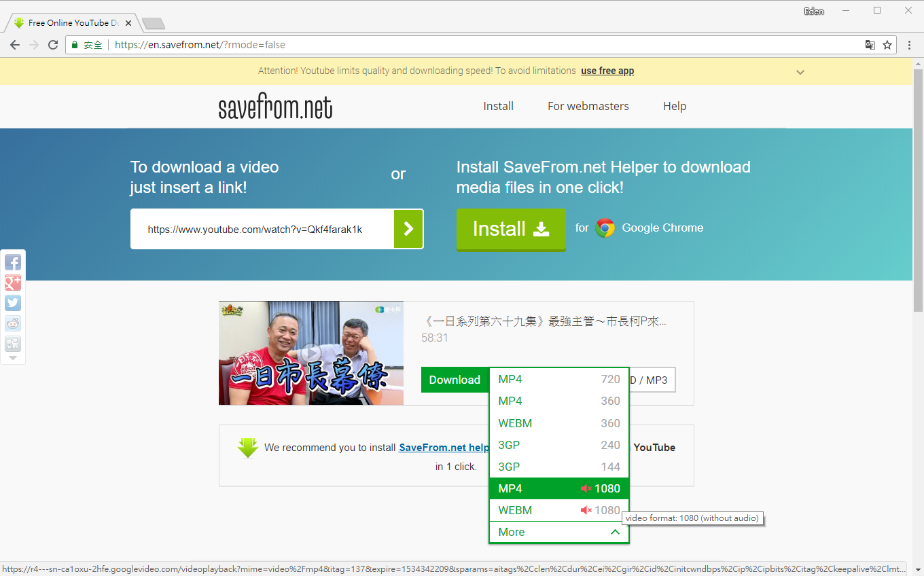
Task: Open the Install navigation link
Action: (x=498, y=106)
